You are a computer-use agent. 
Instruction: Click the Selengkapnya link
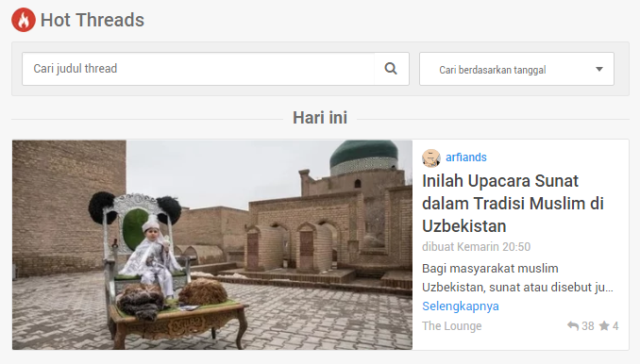[x=461, y=306]
